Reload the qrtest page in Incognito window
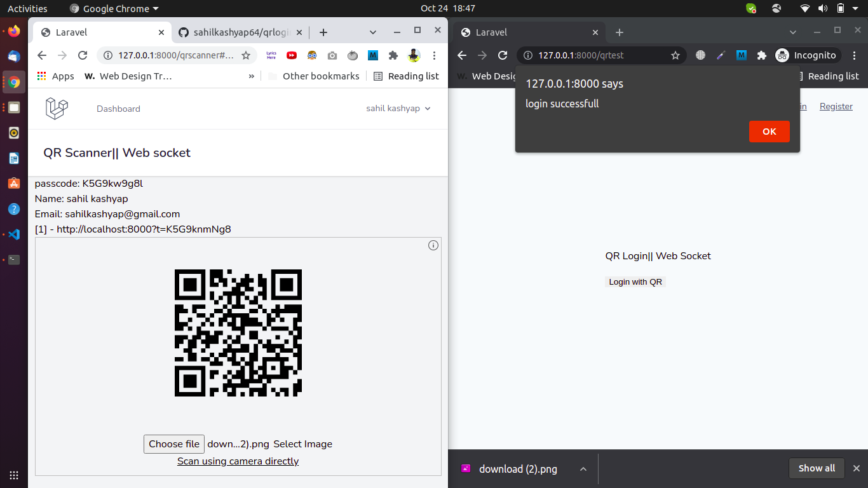The height and width of the screenshot is (488, 868). [503, 55]
